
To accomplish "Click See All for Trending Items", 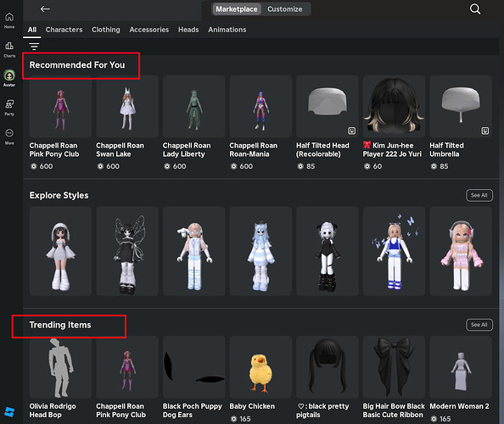I will point(479,325).
